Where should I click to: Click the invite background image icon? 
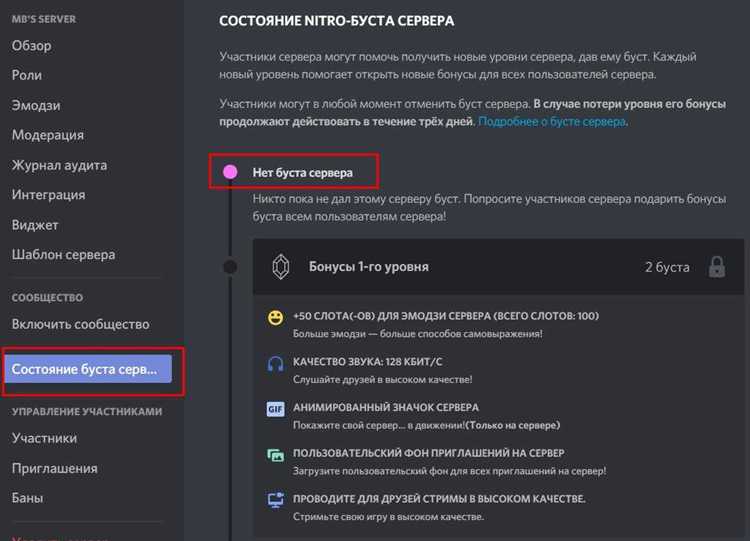coord(276,455)
